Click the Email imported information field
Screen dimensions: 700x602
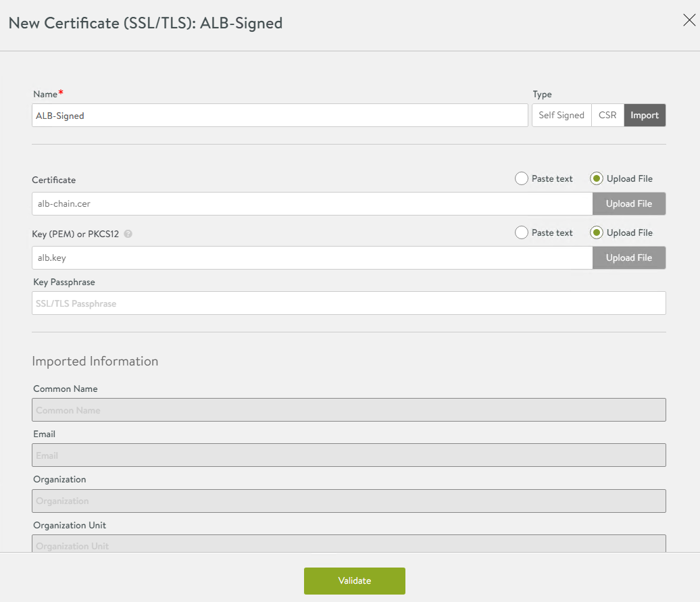tap(349, 455)
